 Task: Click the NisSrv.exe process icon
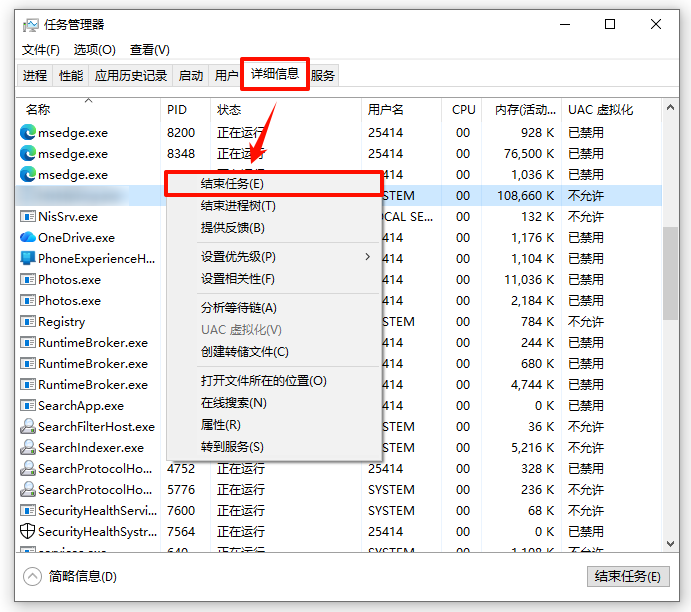(28, 217)
